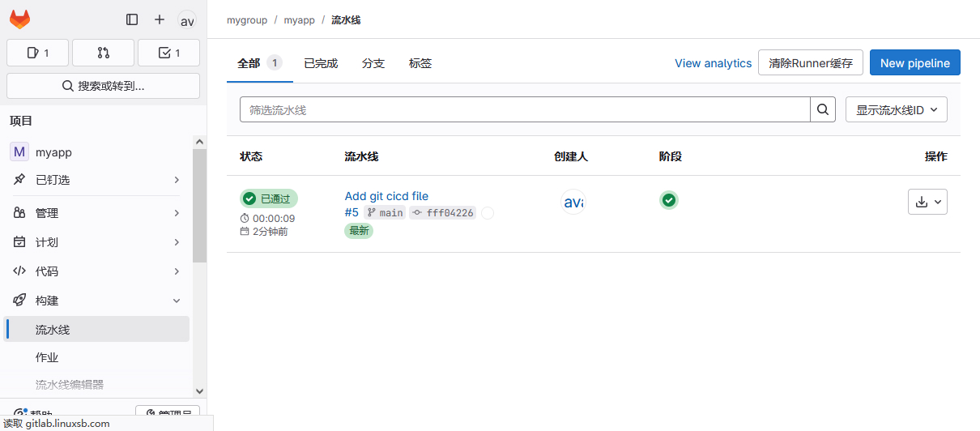Open the Add git cicd file link
This screenshot has height=431, width=980.
coord(386,196)
